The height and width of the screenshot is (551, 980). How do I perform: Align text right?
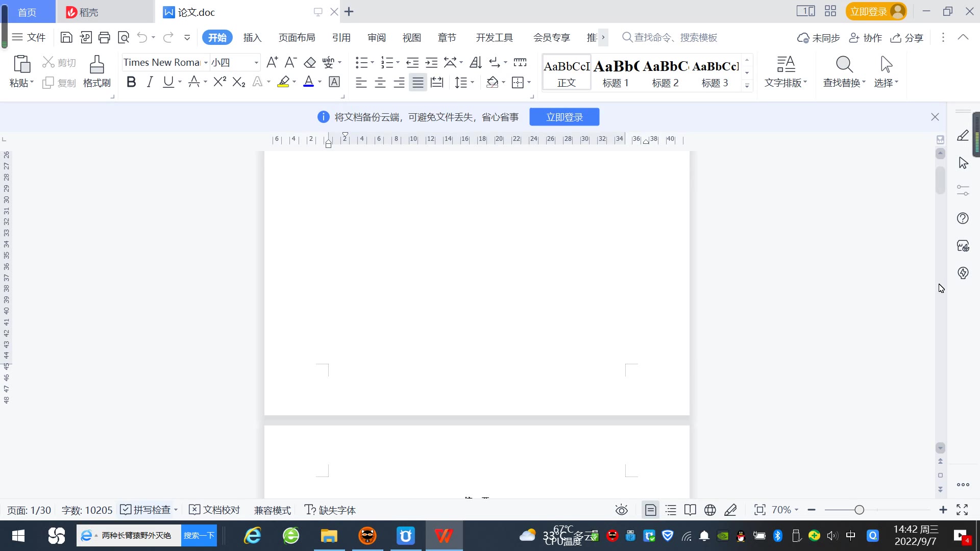coord(399,82)
